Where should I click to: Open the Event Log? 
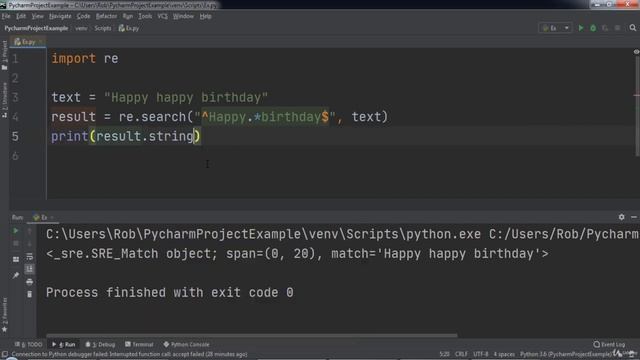coord(609,344)
